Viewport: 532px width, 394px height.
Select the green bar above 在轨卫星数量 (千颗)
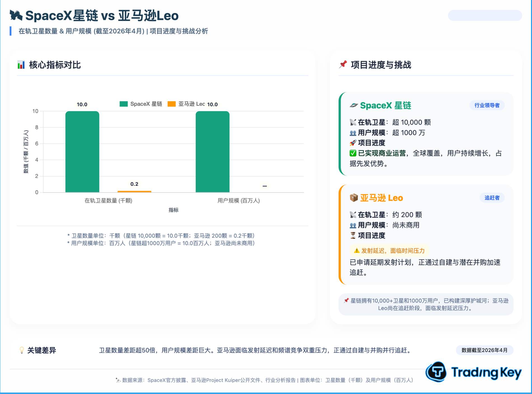click(82, 152)
